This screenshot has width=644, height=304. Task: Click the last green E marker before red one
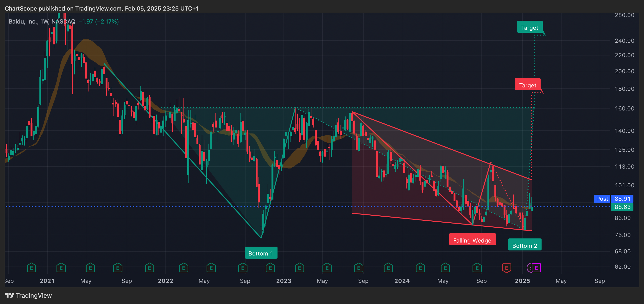pyautogui.click(x=477, y=268)
